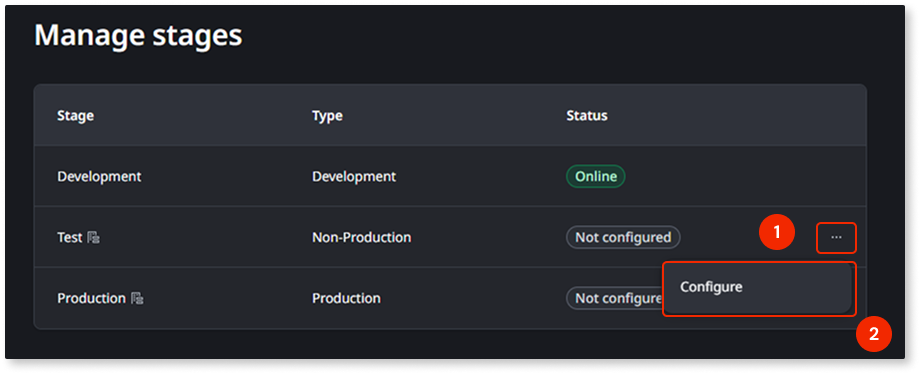Viewport: 920px width, 374px height.
Task: Click the Development type cell
Action: pyautogui.click(x=354, y=177)
